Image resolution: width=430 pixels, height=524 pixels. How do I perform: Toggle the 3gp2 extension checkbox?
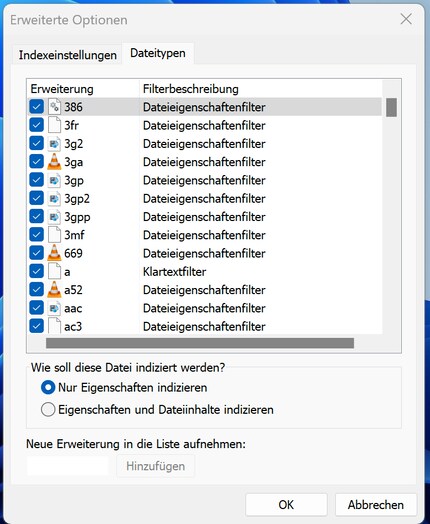(36, 199)
